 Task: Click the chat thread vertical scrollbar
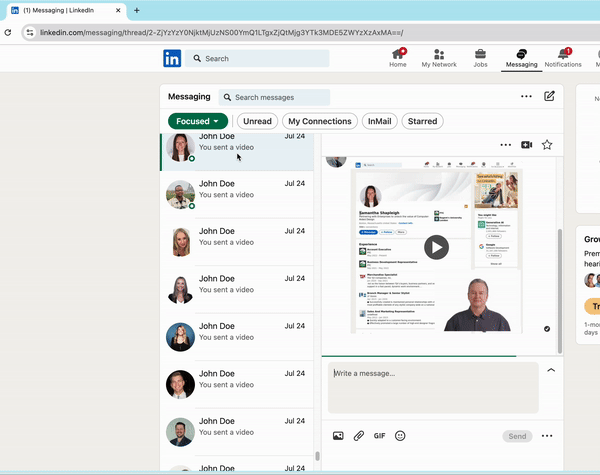tap(560, 291)
